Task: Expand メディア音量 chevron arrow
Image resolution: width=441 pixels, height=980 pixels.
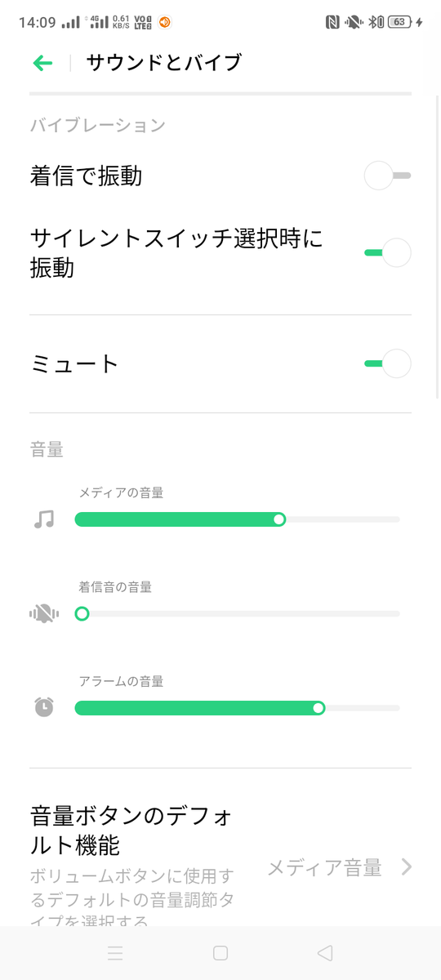Action: 407,867
